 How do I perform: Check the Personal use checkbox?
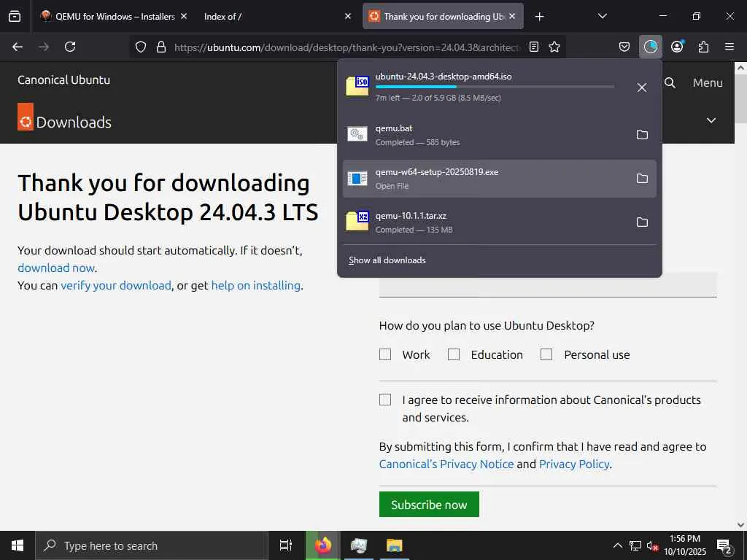(546, 355)
